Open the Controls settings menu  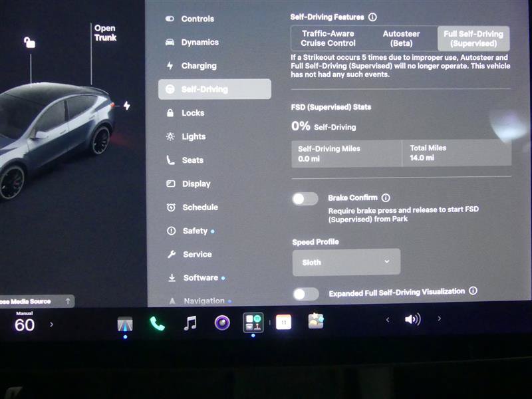(198, 19)
